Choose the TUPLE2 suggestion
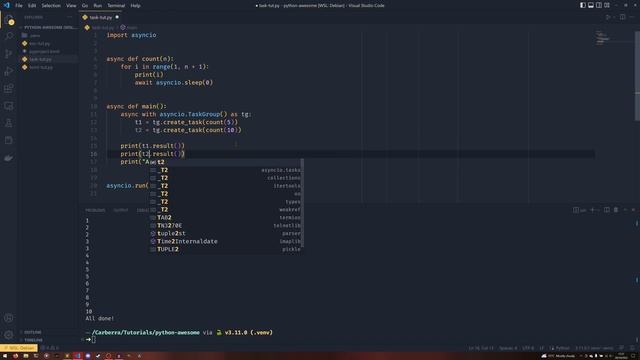Viewport: 640px width, 360px height. [225, 249]
